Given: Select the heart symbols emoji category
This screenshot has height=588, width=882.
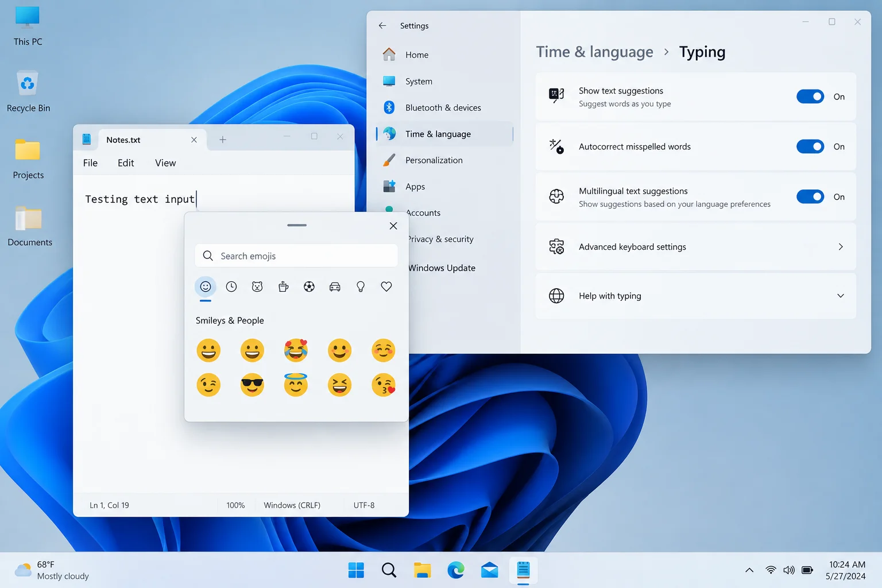Looking at the screenshot, I should (386, 287).
